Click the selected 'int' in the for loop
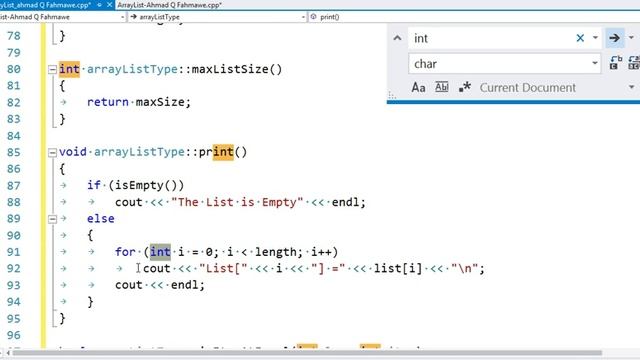The image size is (640, 360). [160, 252]
